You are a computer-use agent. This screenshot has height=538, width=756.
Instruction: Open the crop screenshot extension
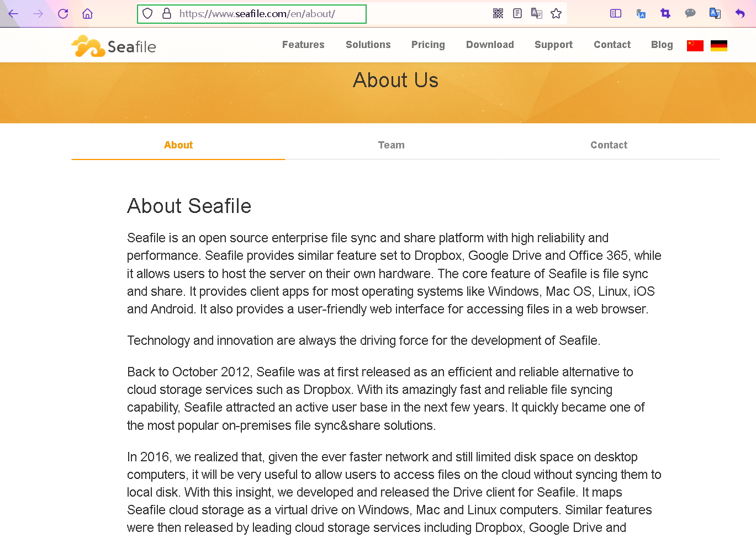665,14
